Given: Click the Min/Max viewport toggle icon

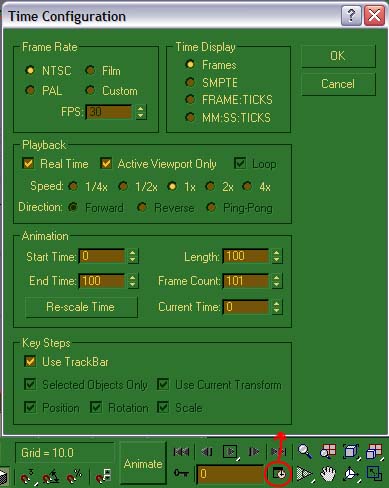Looking at the screenshot, I should [374, 474].
